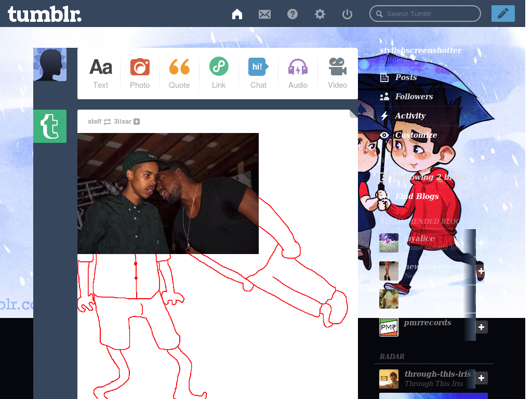Click the through-this-iris avatar
This screenshot has width=532, height=399.
click(x=389, y=379)
